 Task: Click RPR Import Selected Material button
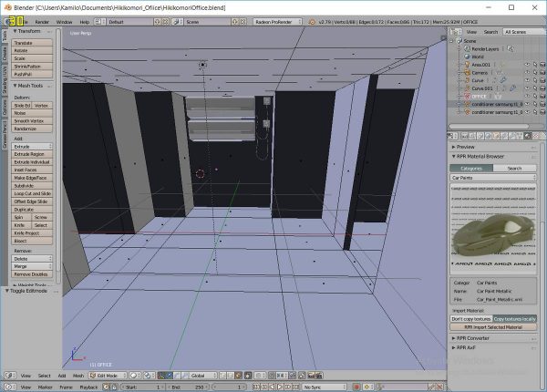(493, 326)
